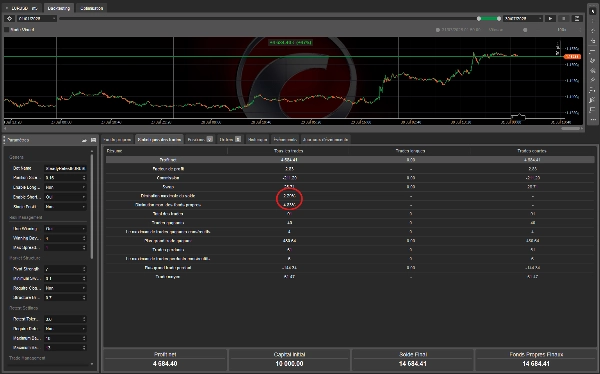Click the parameters panel scroll-down arrow

point(92,364)
